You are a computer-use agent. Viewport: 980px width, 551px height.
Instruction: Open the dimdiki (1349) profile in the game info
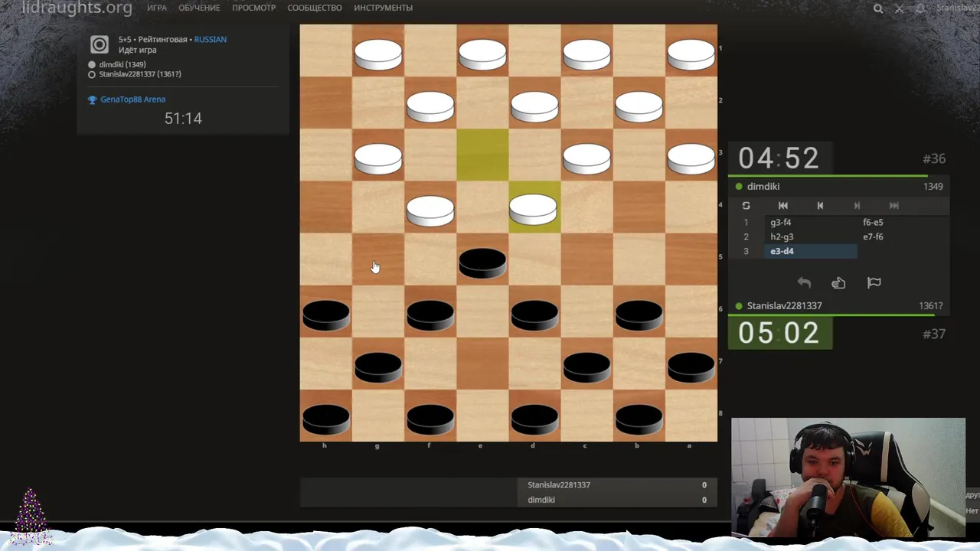coord(122,64)
